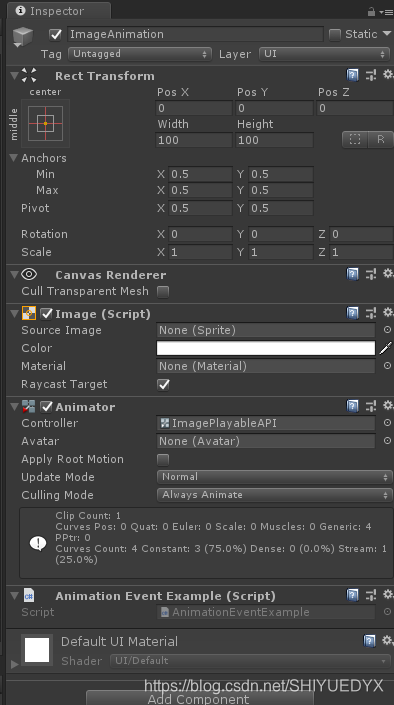
Task: Enable Apply Root Motion checkbox
Action: (163, 460)
